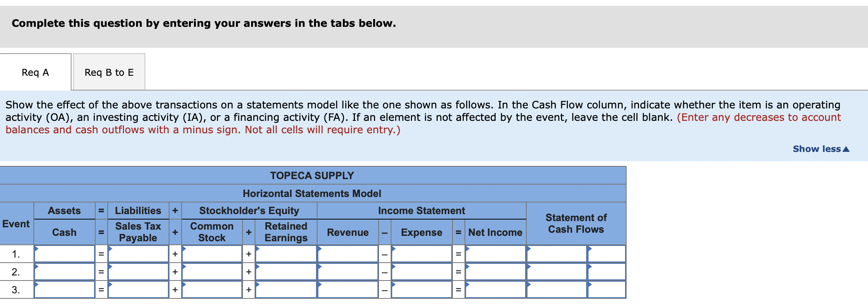Viewport: 868px width, 305px height.
Task: Enter a value in event 1 Net Income field
Action: click(496, 253)
